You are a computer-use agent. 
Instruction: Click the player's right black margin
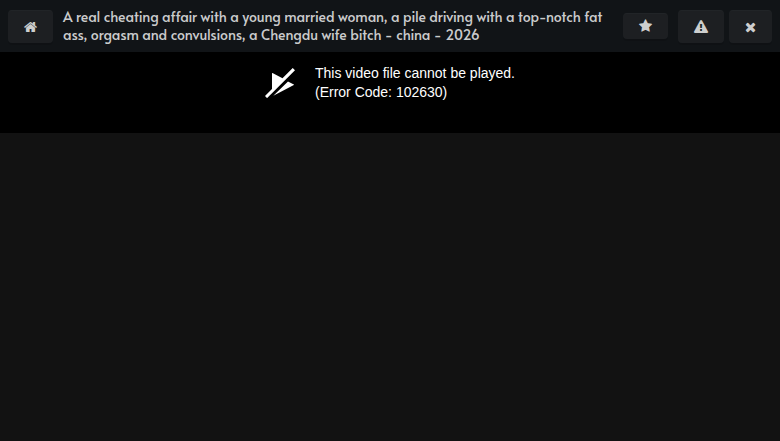click(647, 92)
